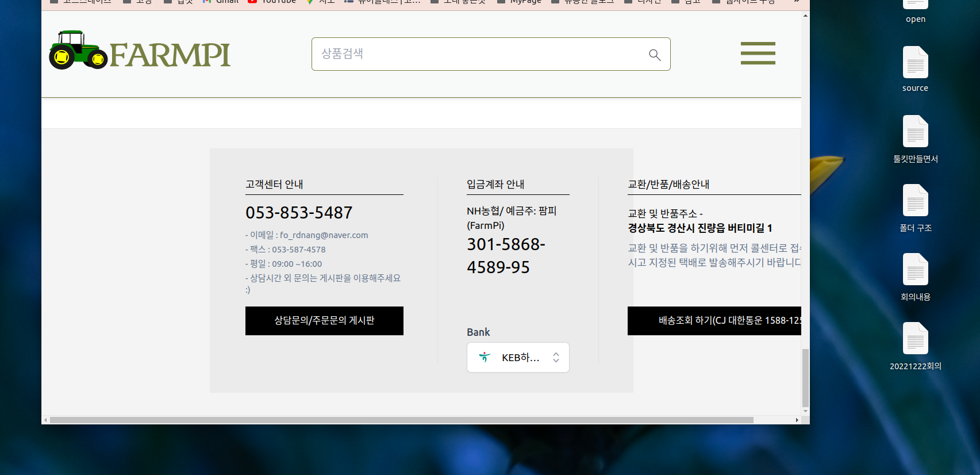980x475 pixels.
Task: Click the phone number 053-853-5487
Action: (299, 213)
